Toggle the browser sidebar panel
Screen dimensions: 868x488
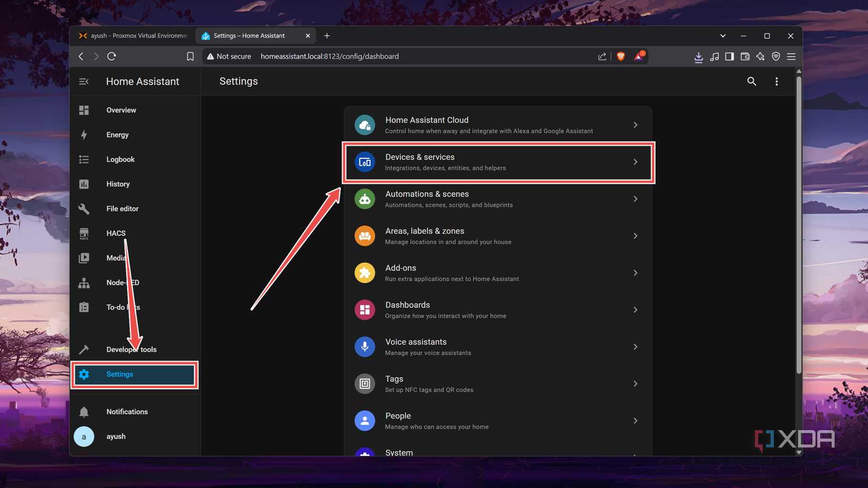click(x=729, y=56)
